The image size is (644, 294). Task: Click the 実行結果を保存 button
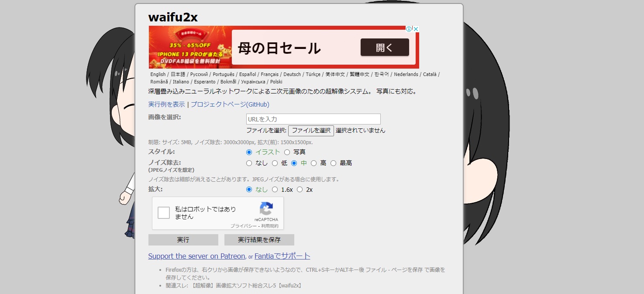(259, 240)
